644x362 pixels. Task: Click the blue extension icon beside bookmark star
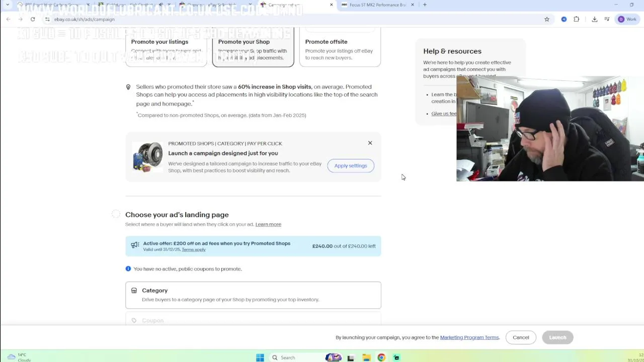[x=563, y=19]
